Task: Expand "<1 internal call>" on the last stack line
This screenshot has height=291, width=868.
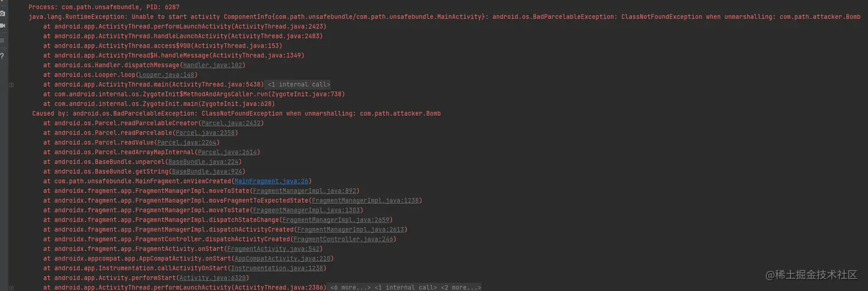Action: click(x=405, y=288)
